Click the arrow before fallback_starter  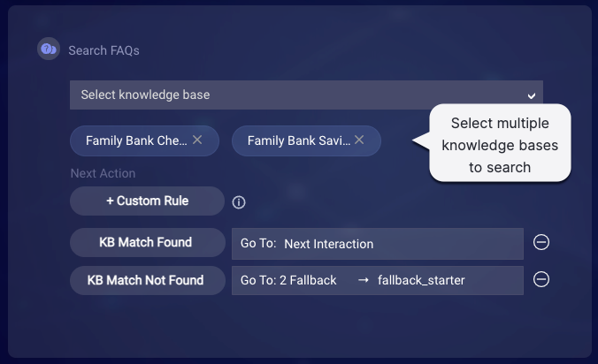[364, 280]
